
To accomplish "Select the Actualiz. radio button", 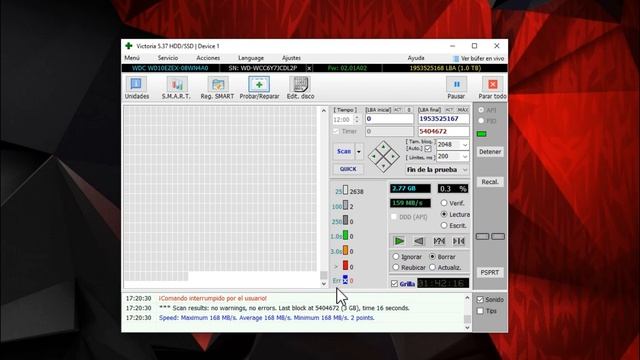I will coord(432,267).
